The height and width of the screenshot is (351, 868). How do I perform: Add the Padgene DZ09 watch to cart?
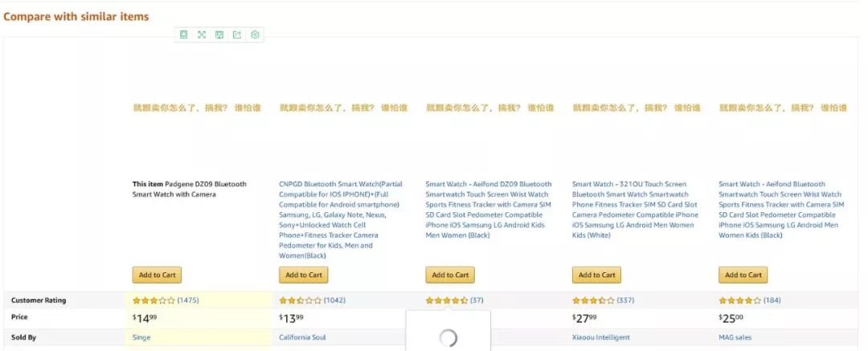[157, 275]
